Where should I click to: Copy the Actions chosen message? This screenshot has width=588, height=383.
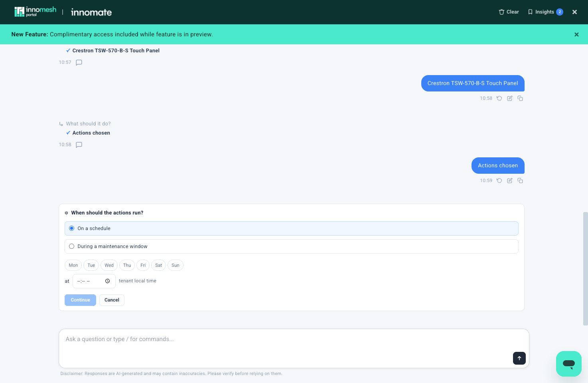click(520, 181)
